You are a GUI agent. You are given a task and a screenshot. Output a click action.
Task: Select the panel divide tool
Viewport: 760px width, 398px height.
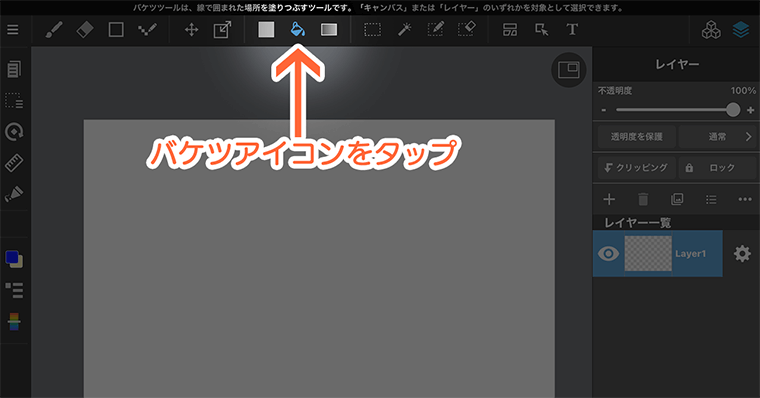510,30
